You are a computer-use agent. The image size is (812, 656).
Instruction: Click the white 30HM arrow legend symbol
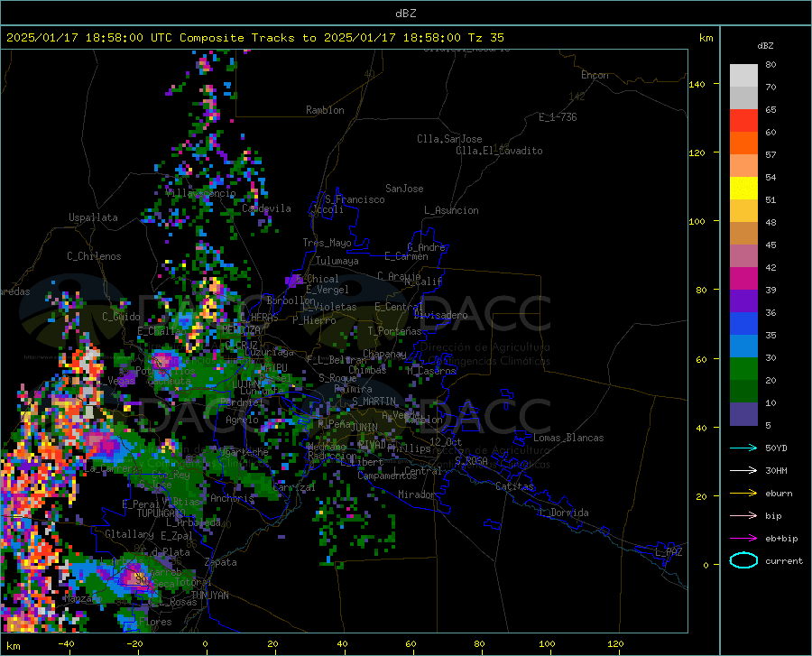(743, 471)
